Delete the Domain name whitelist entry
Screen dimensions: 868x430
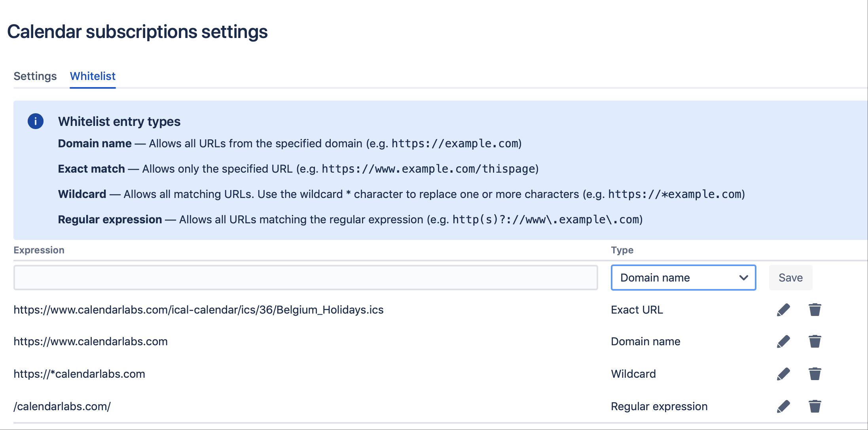pos(815,342)
